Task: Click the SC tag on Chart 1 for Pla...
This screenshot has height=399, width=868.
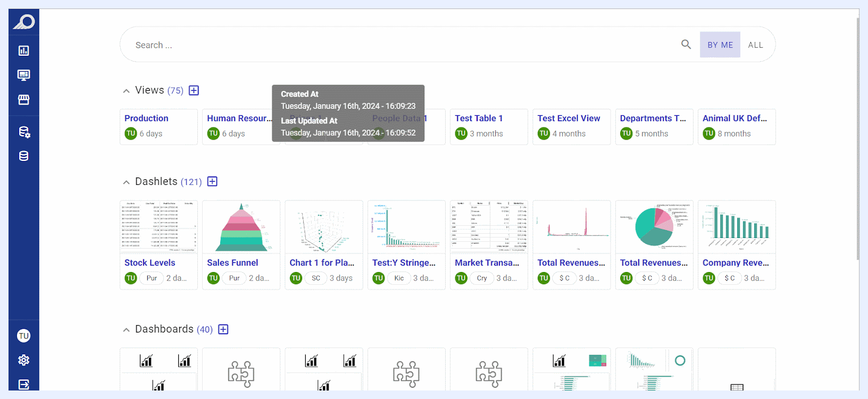Action: [316, 278]
